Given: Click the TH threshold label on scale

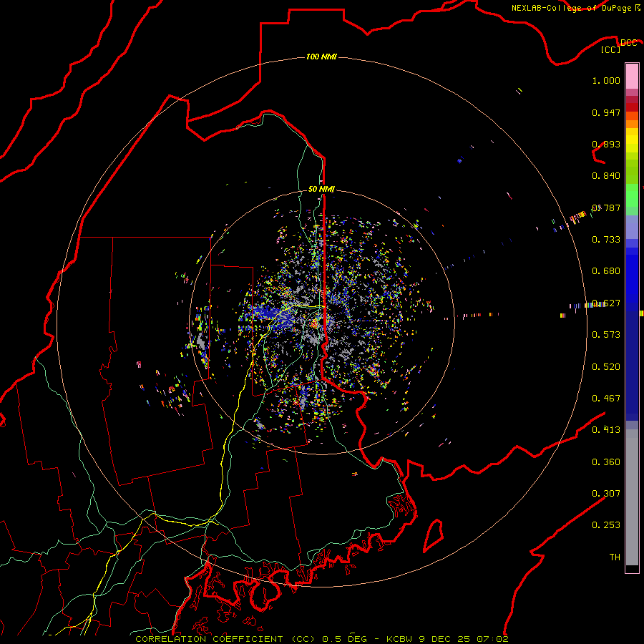Looking at the screenshot, I should coord(615,557).
